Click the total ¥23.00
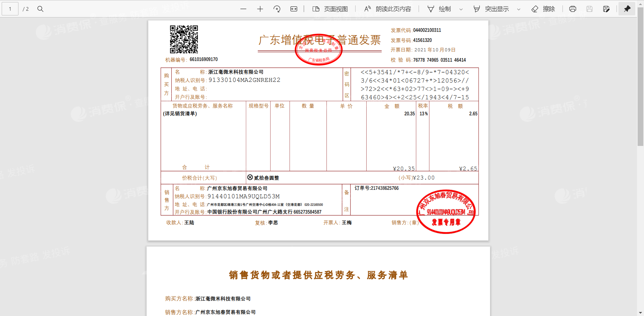 (x=424, y=178)
